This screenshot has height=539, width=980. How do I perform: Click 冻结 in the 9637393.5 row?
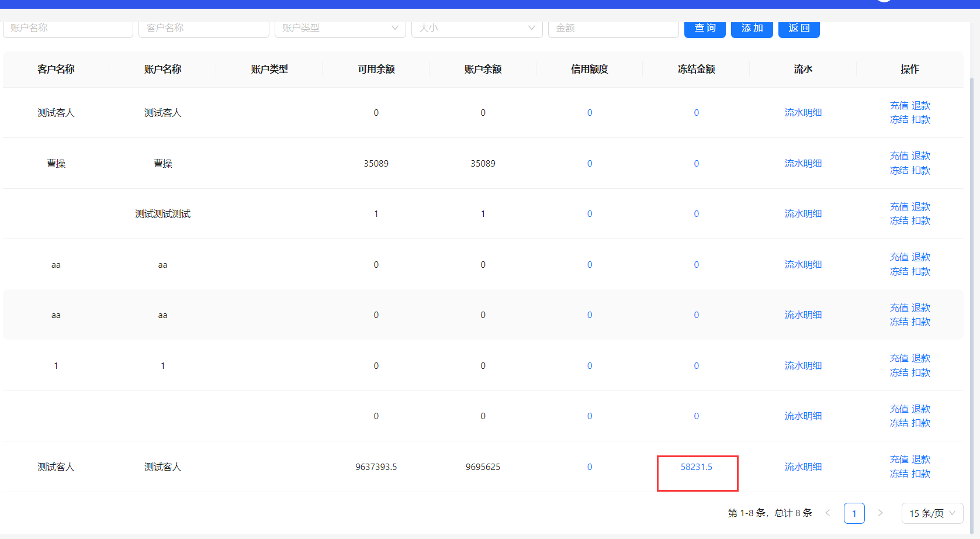click(899, 474)
